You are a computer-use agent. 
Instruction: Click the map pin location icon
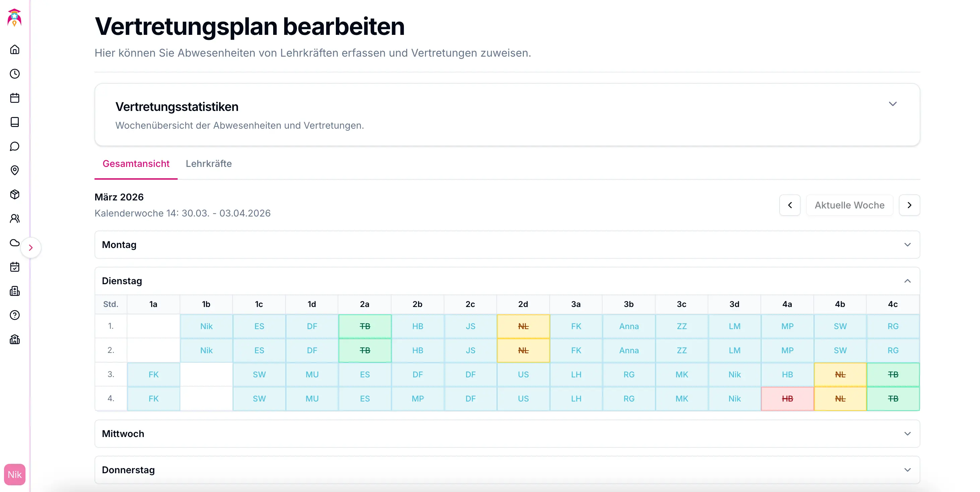coord(14,170)
